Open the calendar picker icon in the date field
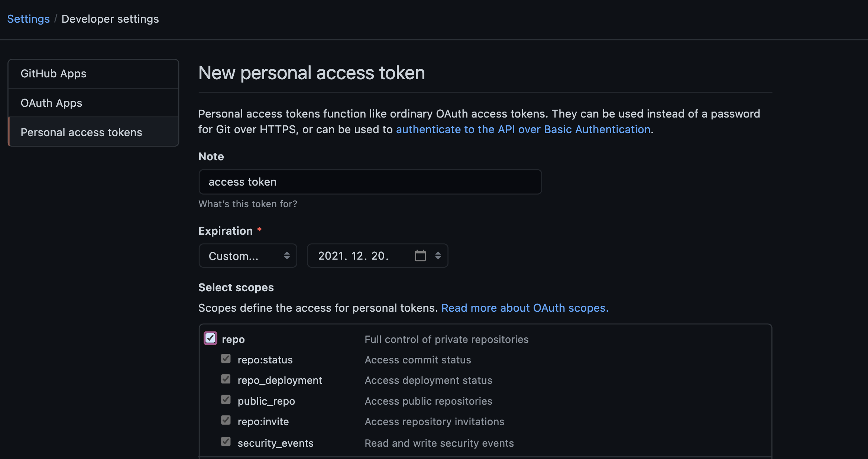Image resolution: width=868 pixels, height=459 pixels. 420,256
